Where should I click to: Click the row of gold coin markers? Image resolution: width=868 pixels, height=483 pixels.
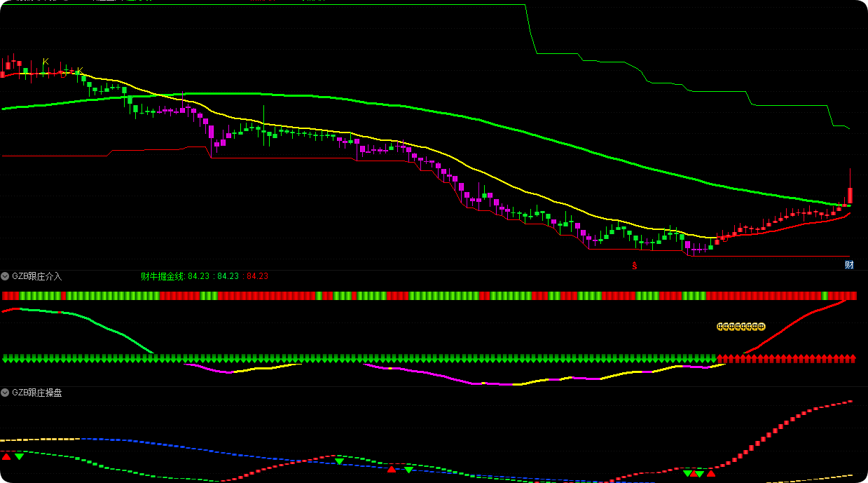pos(740,326)
